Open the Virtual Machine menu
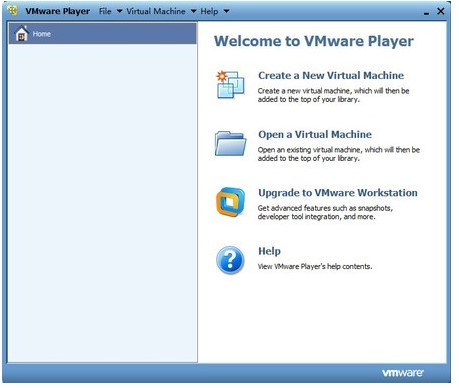Image resolution: width=459 pixels, height=388 pixels. 156,11
